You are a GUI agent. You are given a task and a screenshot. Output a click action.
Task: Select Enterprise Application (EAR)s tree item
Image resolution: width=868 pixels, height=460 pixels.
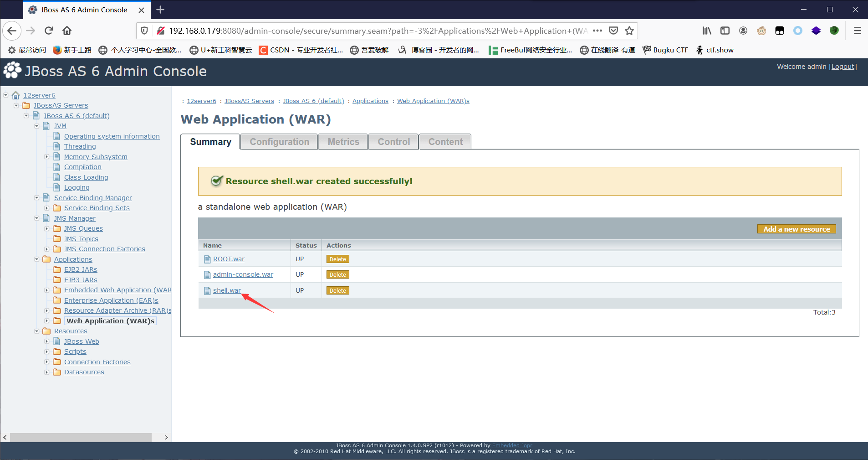[x=111, y=300]
